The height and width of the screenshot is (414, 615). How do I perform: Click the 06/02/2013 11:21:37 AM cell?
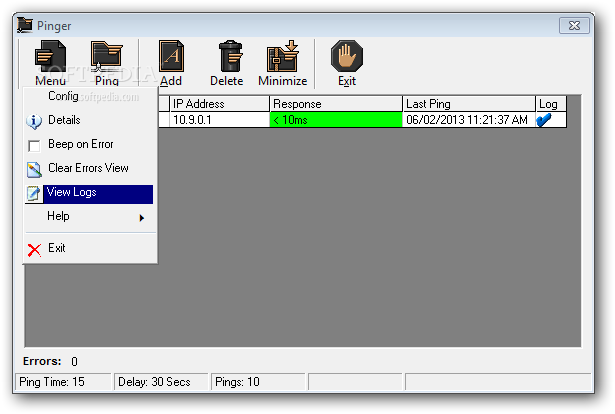[x=469, y=120]
